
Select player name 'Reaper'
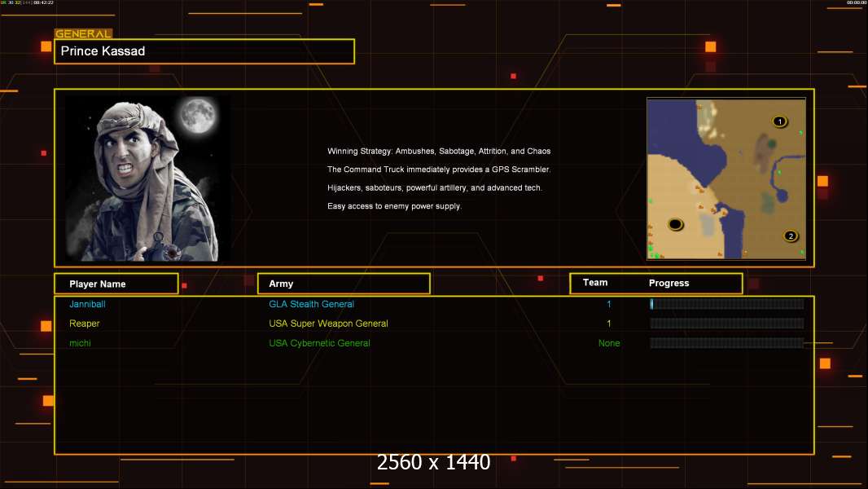click(x=84, y=324)
